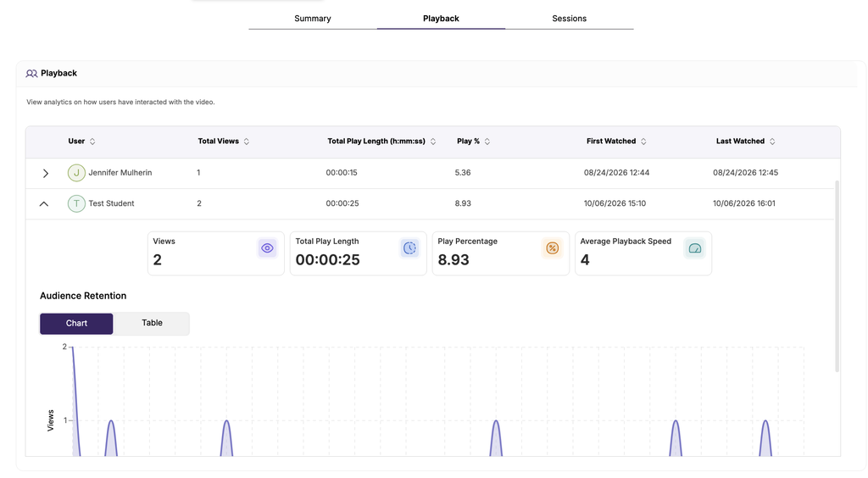Click the clock icon on Total Play Length card
868x478 pixels.
[x=409, y=248]
